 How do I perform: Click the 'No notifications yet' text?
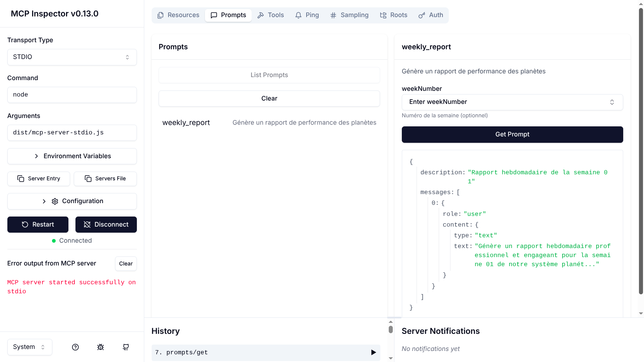pyautogui.click(x=431, y=349)
